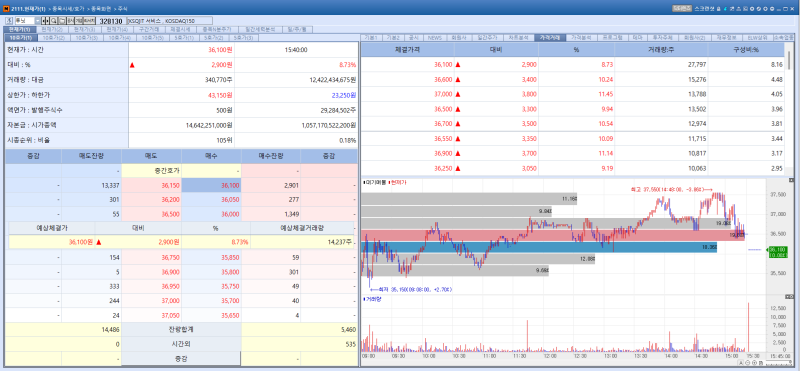Click ask price 37,050 in order book
The image size is (800, 371).
coord(152,315)
